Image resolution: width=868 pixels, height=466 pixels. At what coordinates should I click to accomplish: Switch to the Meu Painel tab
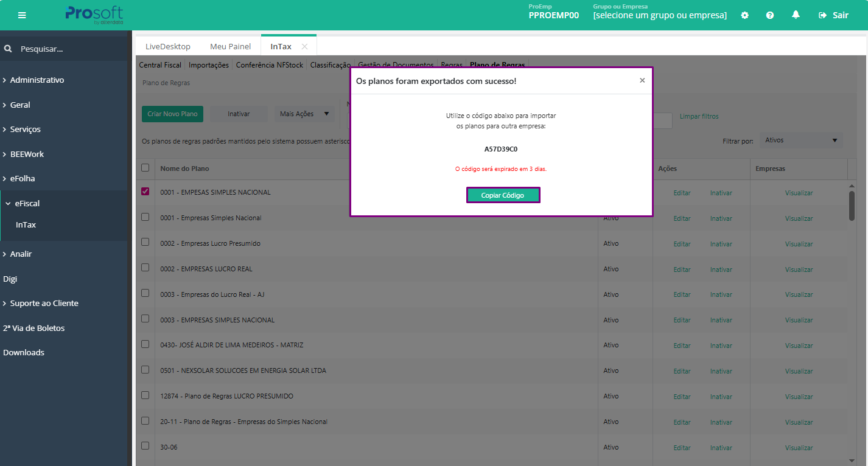pyautogui.click(x=230, y=46)
